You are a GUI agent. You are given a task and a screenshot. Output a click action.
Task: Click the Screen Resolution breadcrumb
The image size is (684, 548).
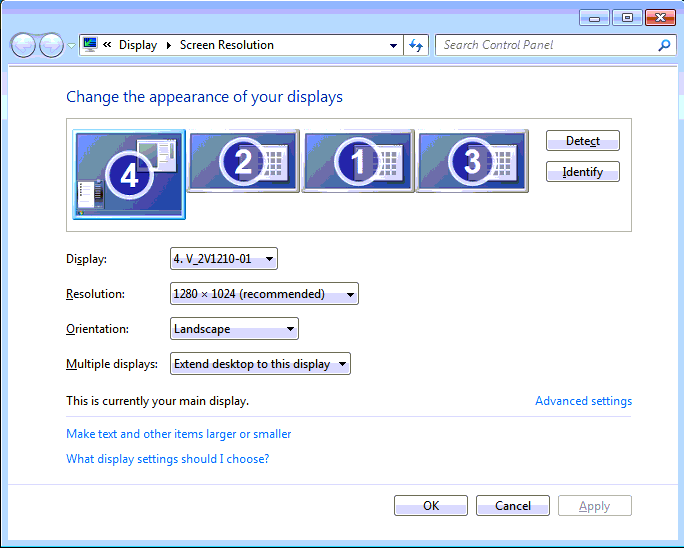[227, 45]
